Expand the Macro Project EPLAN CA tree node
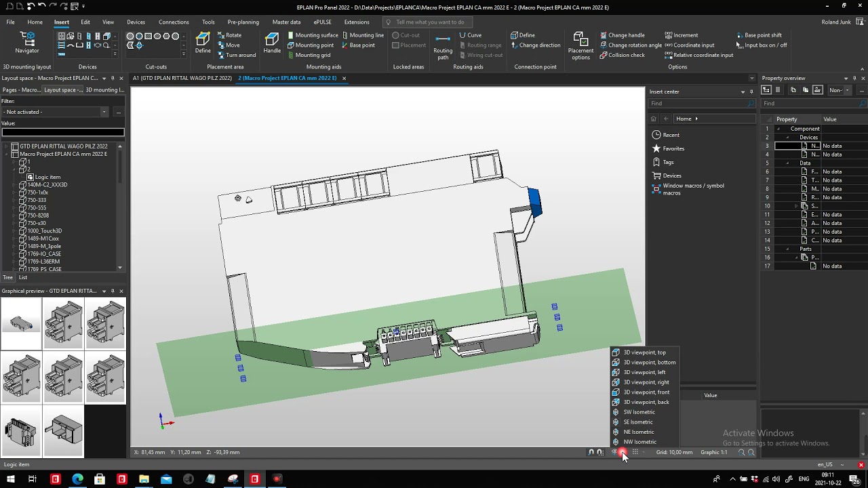This screenshot has height=488, width=868. (6, 154)
